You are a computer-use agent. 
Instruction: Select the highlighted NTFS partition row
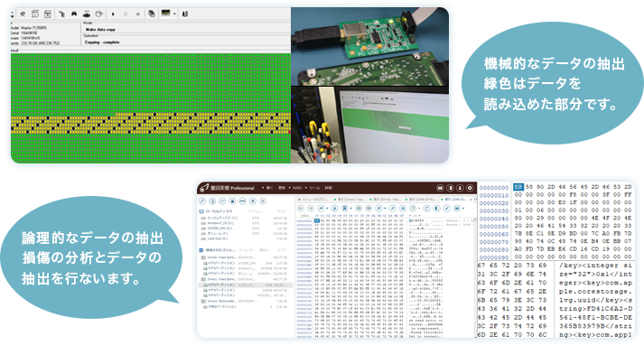[245, 284]
